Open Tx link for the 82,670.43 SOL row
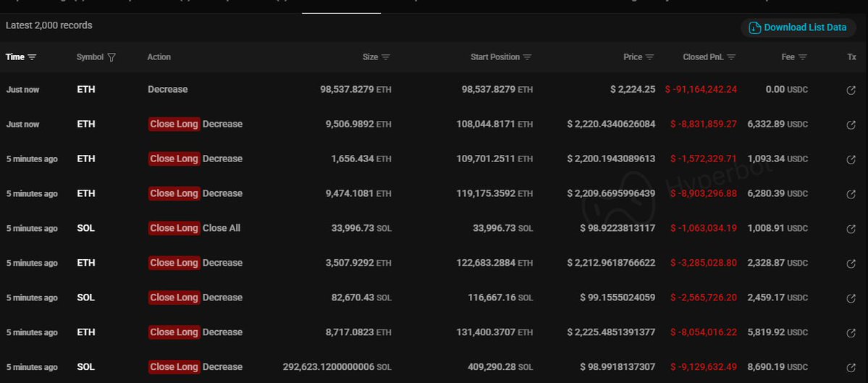This screenshot has height=383, width=868. 851,298
